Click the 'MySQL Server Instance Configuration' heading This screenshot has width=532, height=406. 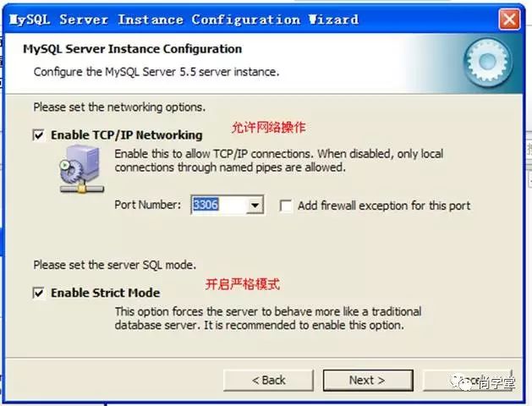[132, 49]
